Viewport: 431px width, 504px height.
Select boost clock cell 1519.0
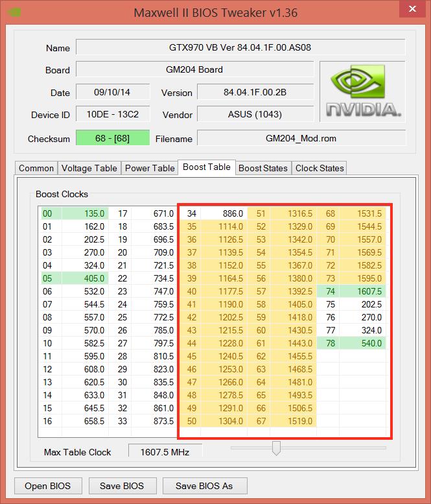293,421
